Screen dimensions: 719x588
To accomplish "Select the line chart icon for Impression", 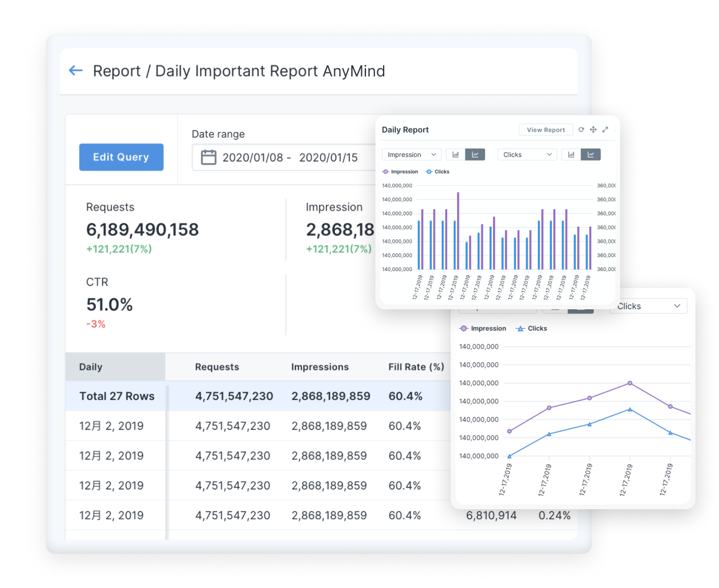I will [x=475, y=154].
